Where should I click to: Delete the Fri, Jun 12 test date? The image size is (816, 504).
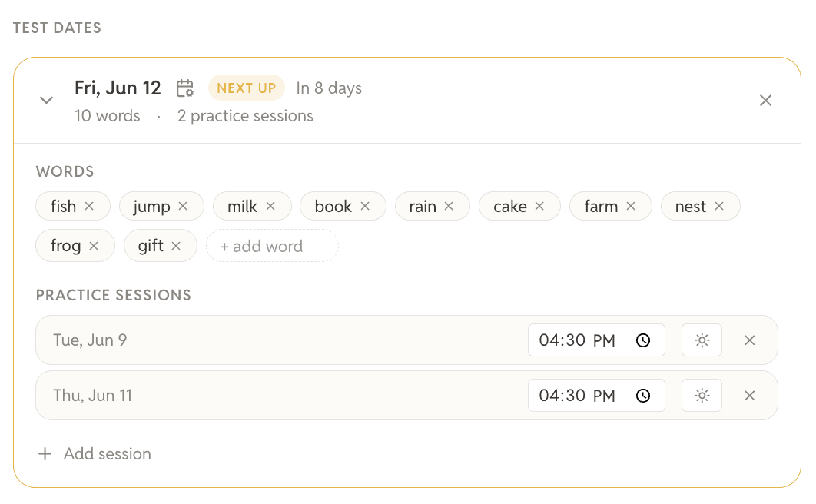pyautogui.click(x=765, y=101)
